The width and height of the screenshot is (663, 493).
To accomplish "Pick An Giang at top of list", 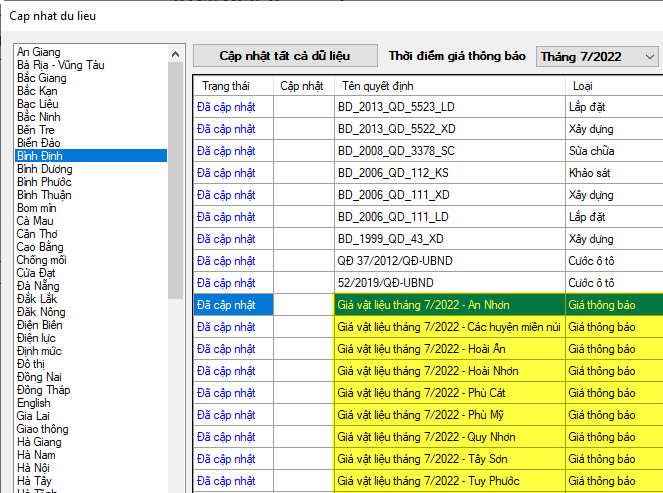I will pyautogui.click(x=39, y=52).
